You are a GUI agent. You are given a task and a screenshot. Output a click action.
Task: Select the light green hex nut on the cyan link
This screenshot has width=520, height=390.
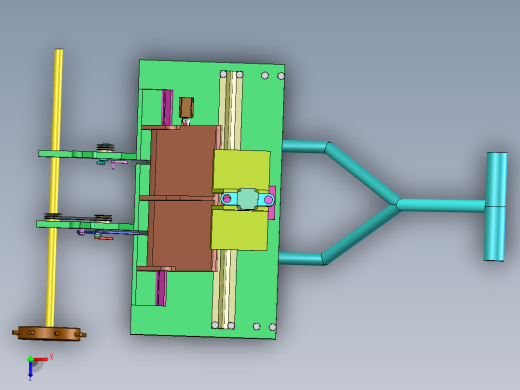point(248,199)
